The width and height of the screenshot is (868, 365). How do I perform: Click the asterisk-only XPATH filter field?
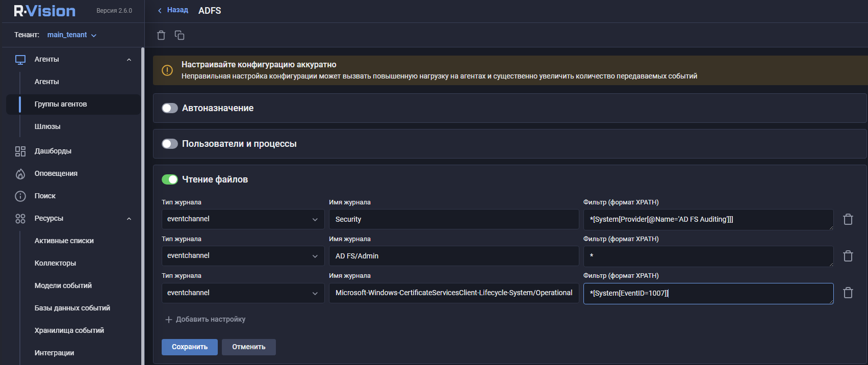(x=708, y=256)
